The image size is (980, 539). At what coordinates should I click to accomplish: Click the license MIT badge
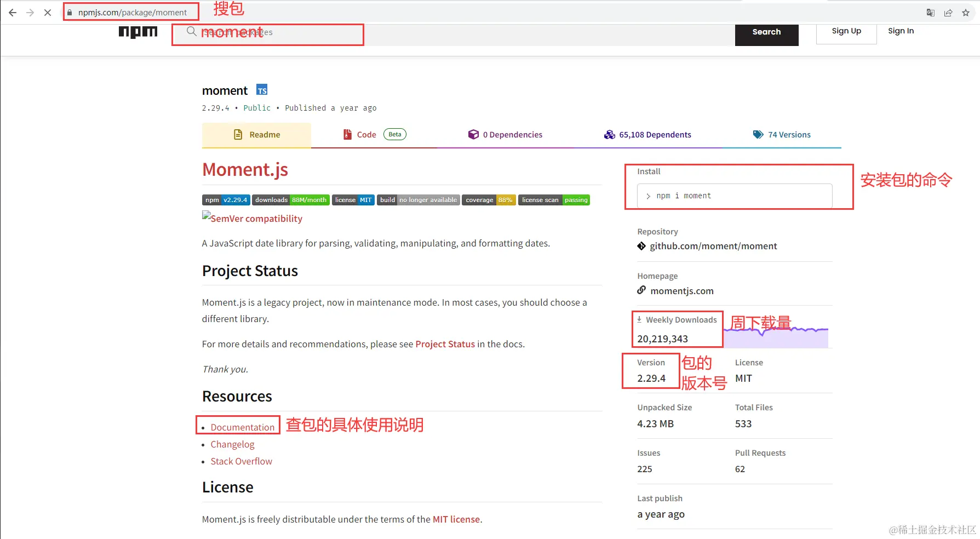tap(353, 200)
